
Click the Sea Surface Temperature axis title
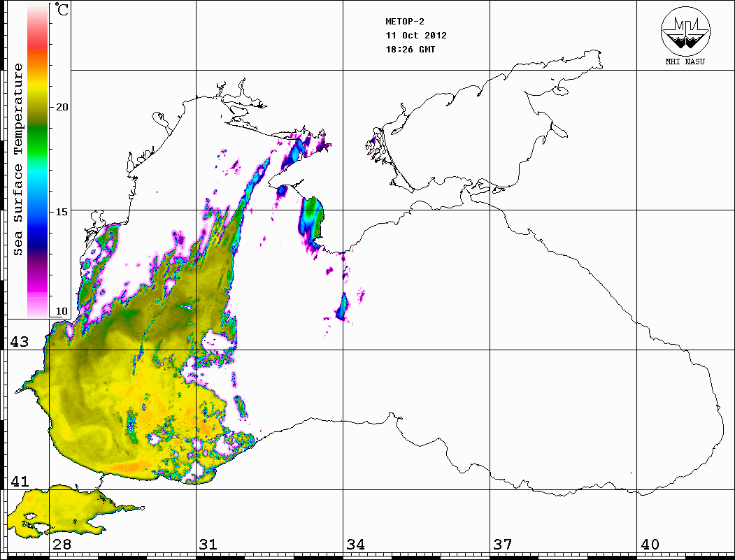(x=17, y=160)
